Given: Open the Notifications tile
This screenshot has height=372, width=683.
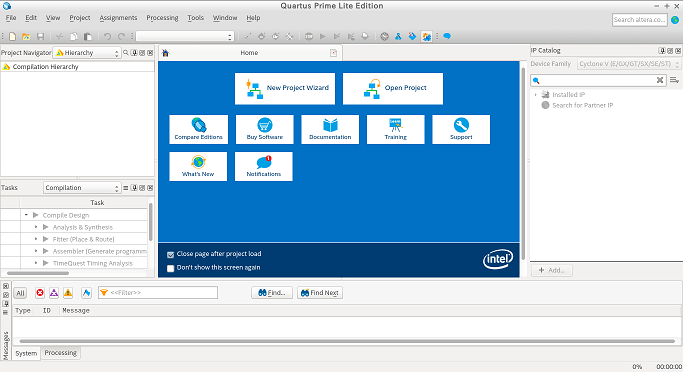Looking at the screenshot, I should [x=264, y=166].
